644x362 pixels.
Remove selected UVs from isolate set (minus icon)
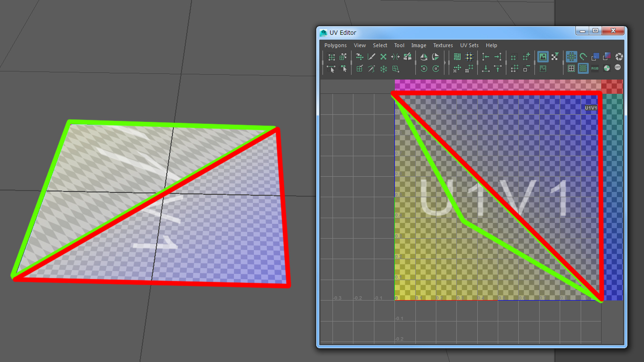point(526,69)
